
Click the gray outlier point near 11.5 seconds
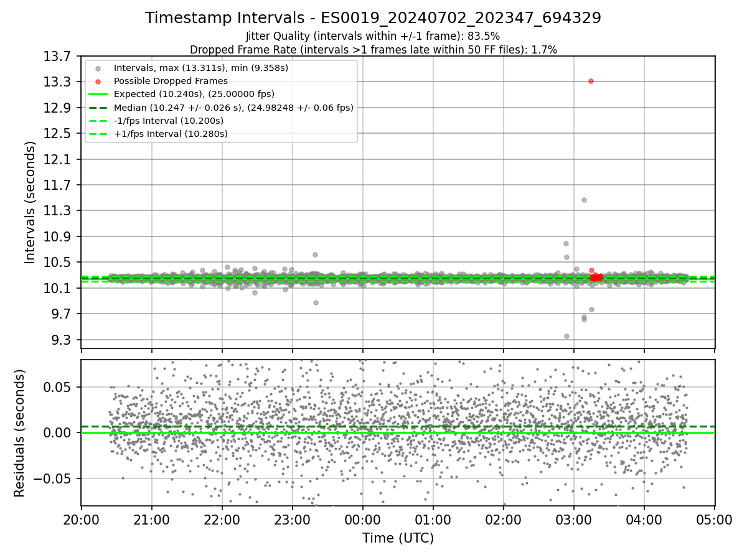pos(584,200)
